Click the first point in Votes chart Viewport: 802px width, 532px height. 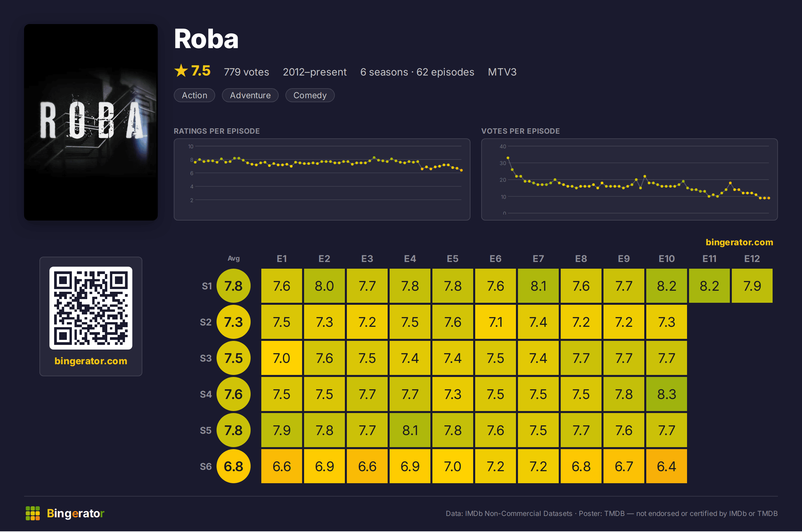508,158
